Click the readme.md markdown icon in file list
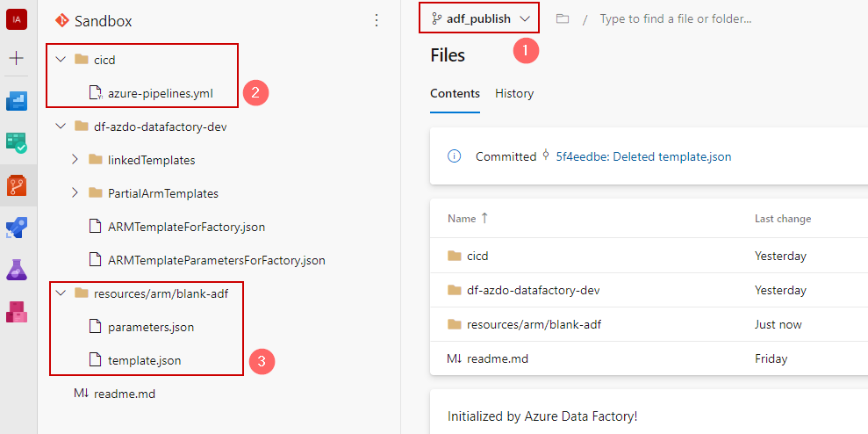Viewport: 868px width, 434px height. coord(454,358)
